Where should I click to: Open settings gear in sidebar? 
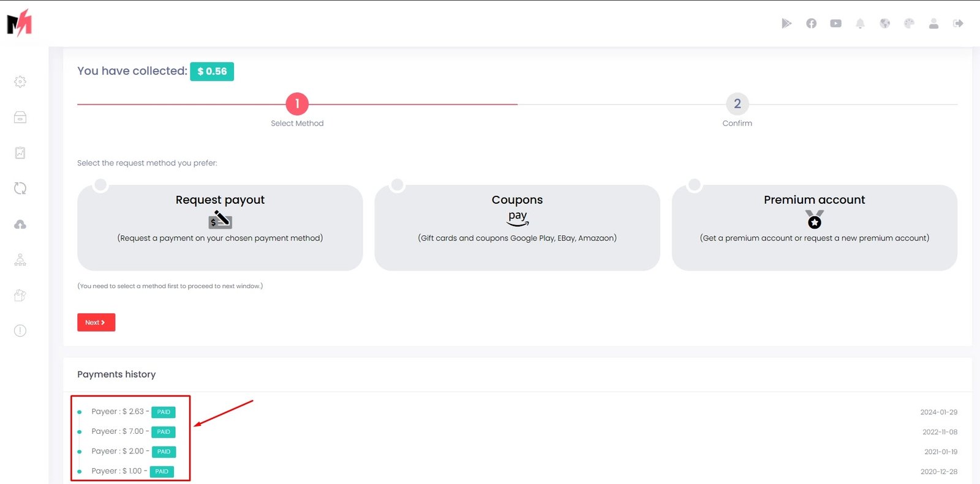click(20, 81)
